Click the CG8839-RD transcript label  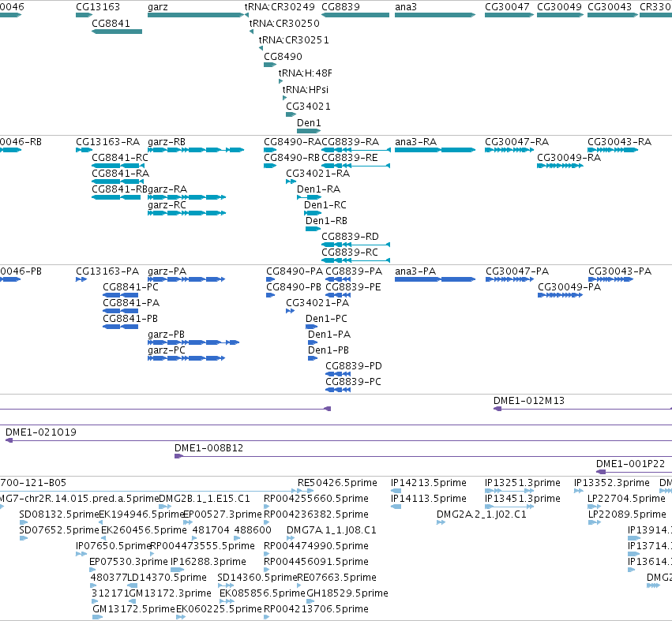tap(350, 237)
